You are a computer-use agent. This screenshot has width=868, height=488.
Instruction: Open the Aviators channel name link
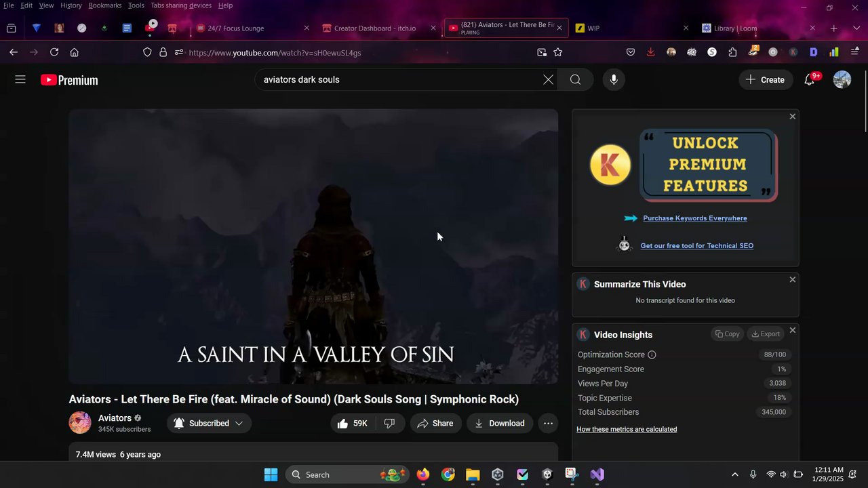coord(115,418)
